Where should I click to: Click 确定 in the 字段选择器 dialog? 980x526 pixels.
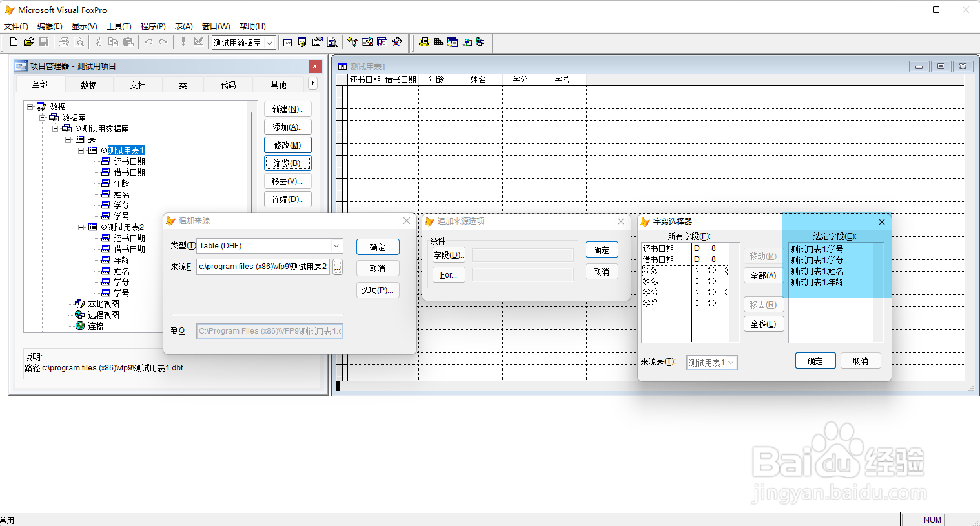[x=815, y=361]
